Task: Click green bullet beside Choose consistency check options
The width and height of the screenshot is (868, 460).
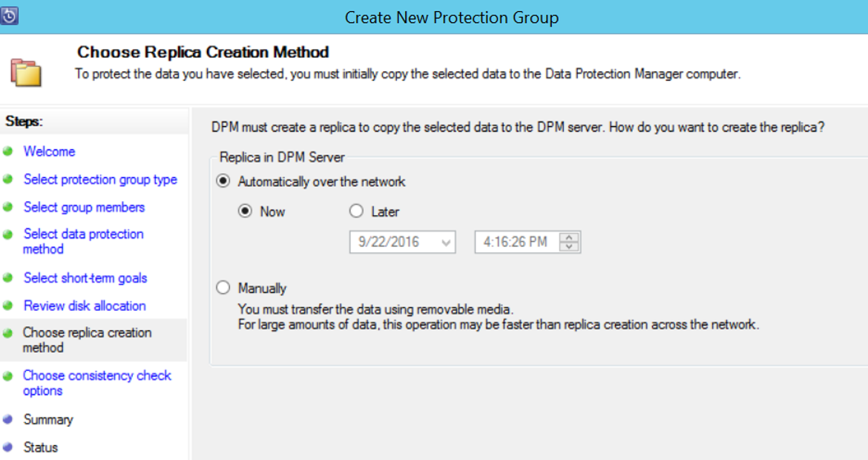Action: [7, 376]
